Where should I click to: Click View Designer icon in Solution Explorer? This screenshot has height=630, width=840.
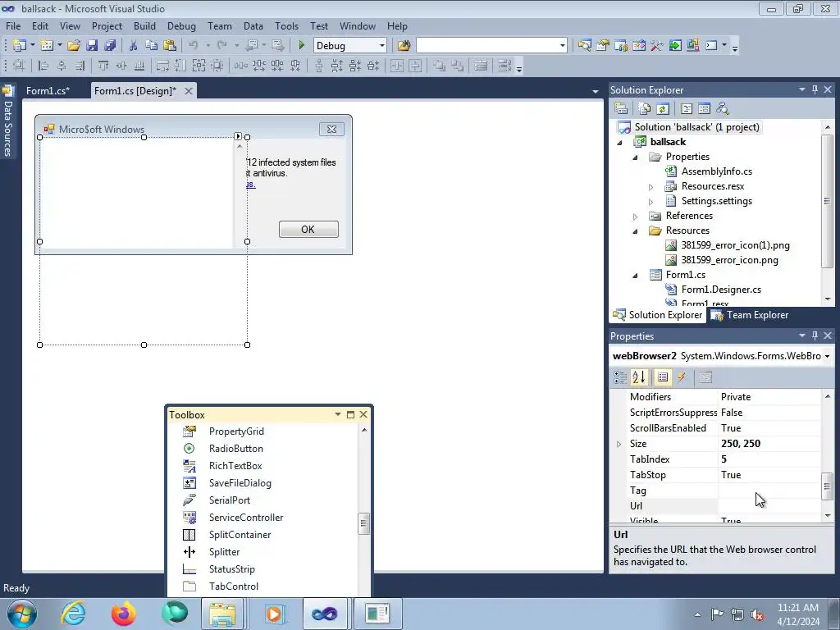[705, 109]
